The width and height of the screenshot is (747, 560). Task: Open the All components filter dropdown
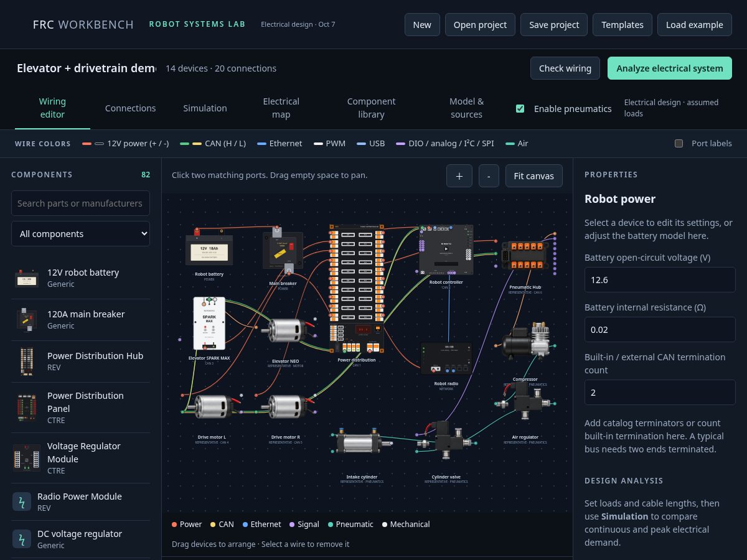(80, 234)
